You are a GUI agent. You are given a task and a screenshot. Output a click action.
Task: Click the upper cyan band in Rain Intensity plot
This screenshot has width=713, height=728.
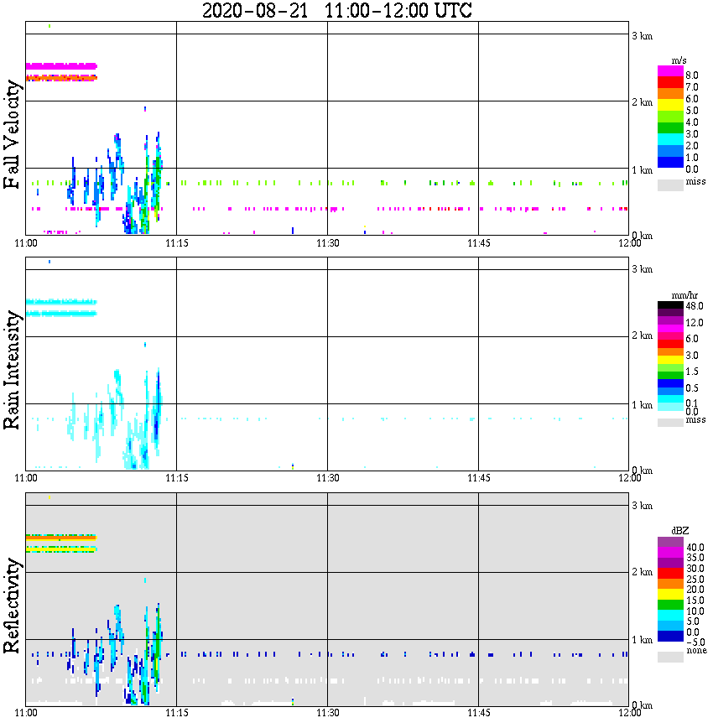[x=61, y=302]
